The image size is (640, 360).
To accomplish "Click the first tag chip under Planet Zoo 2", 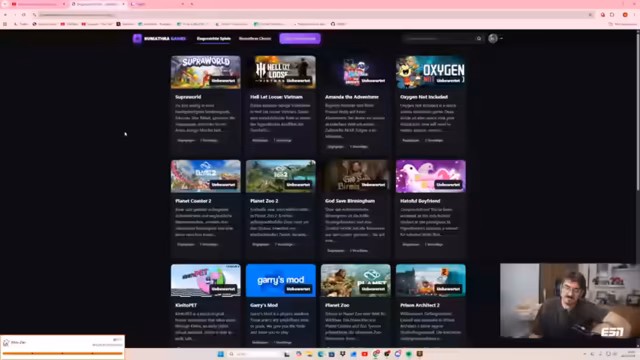I will 260,244.
